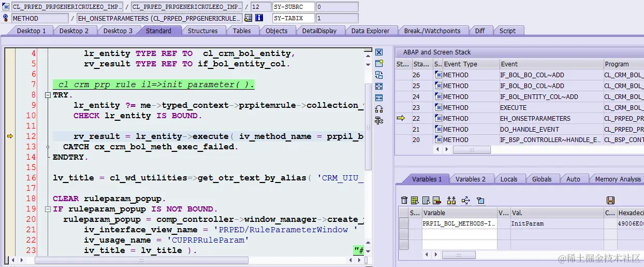Click the tool settings icon at the bottom of the vertical toolbar
Image resolution: width=644 pixels, height=267 pixels.
click(x=379, y=120)
